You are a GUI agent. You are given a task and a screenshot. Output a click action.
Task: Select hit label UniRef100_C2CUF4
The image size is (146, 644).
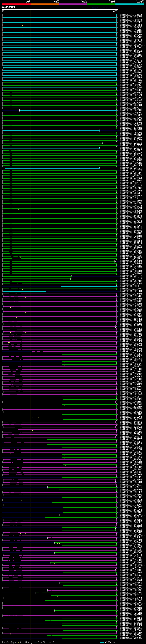[x=131, y=342]
